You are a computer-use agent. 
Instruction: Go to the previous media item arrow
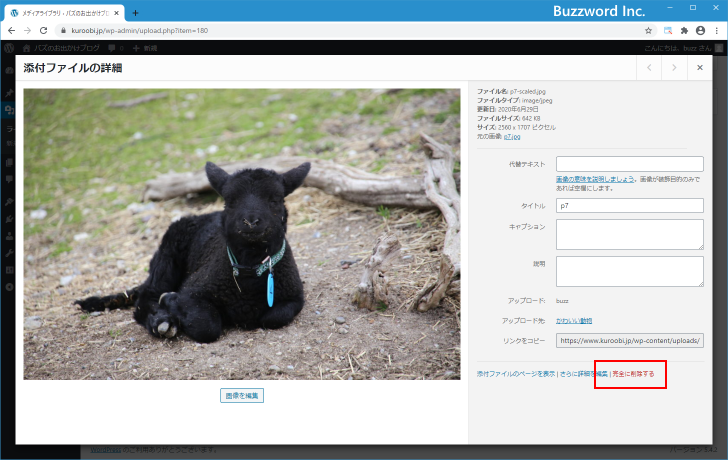point(649,68)
